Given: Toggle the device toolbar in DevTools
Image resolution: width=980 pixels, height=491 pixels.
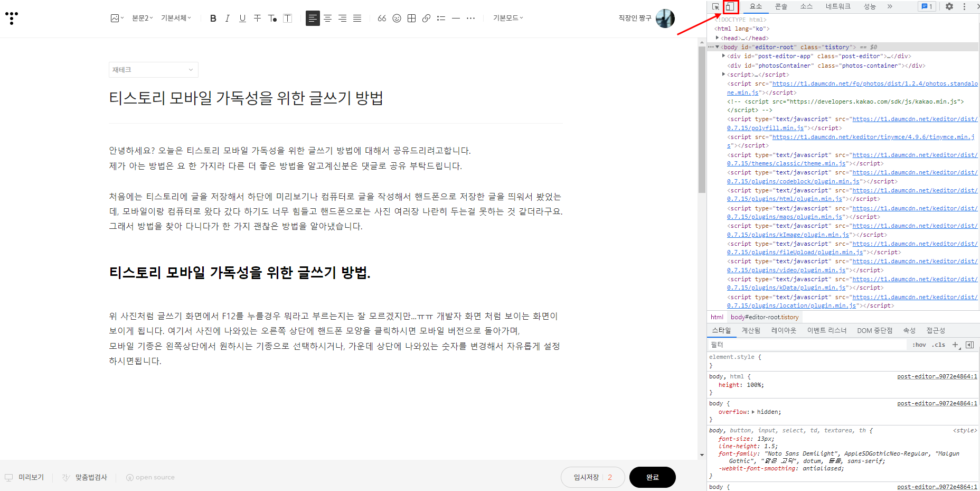Looking at the screenshot, I should pos(729,6).
